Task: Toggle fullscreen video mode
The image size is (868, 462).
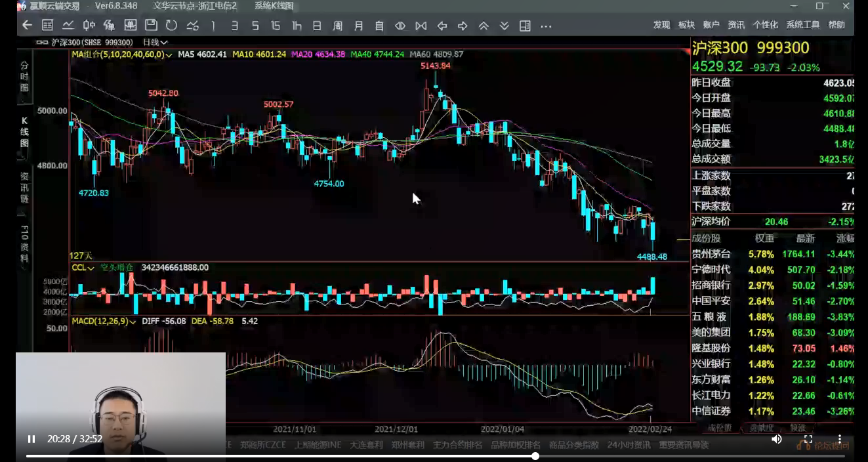Action: 808,439
